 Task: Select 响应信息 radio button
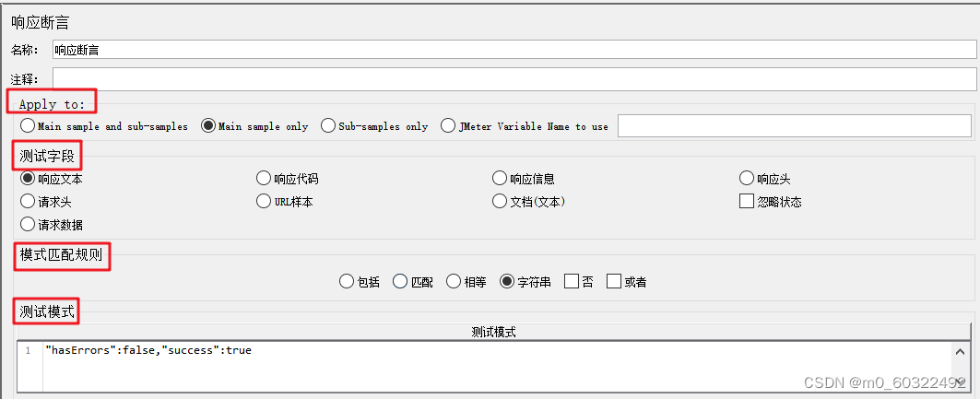pyautogui.click(x=524, y=179)
